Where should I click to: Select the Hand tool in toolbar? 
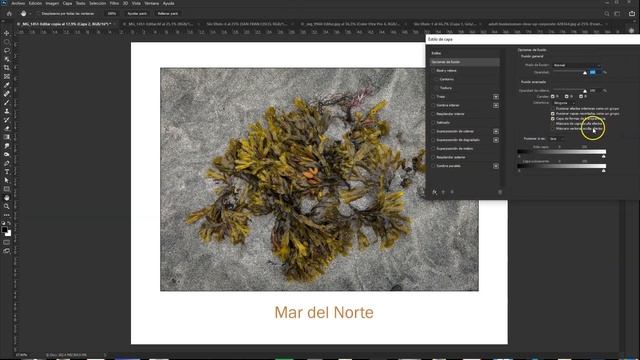pyautogui.click(x=7, y=198)
